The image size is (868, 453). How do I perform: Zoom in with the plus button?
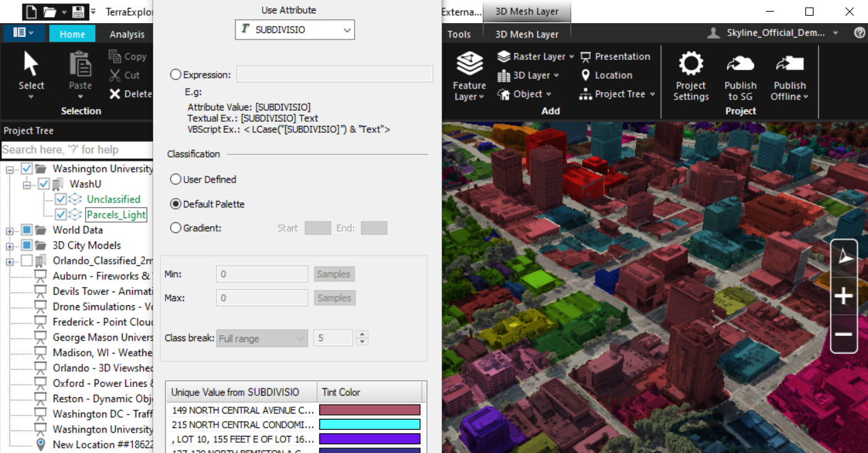pyautogui.click(x=844, y=296)
